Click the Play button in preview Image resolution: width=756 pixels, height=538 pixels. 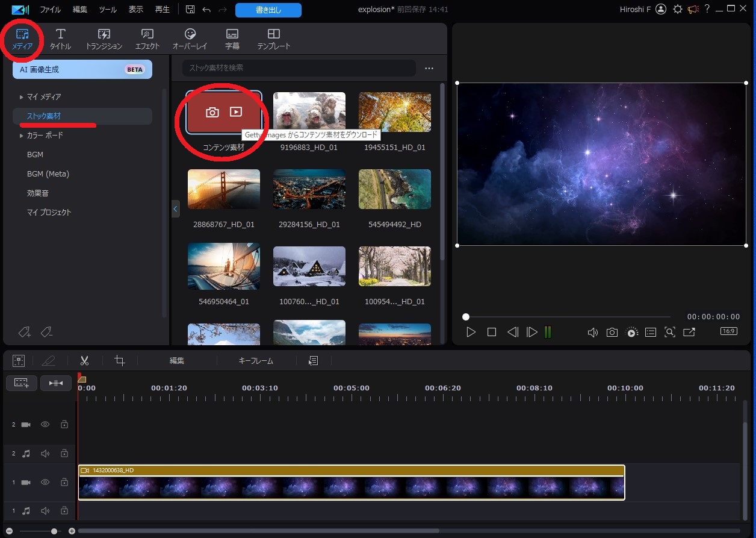coord(471,332)
